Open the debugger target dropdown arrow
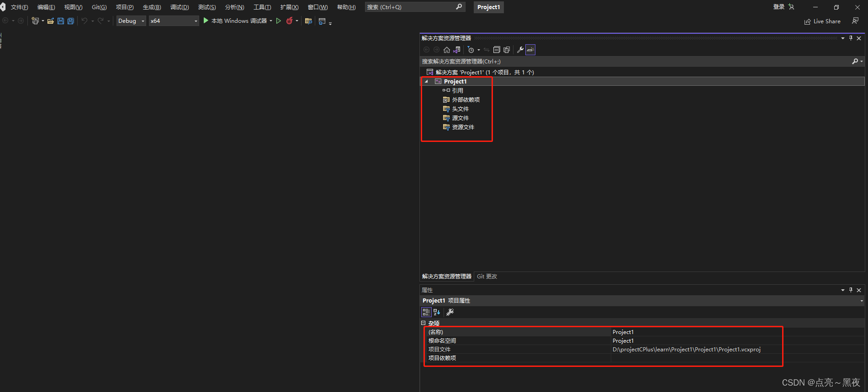 [271, 21]
